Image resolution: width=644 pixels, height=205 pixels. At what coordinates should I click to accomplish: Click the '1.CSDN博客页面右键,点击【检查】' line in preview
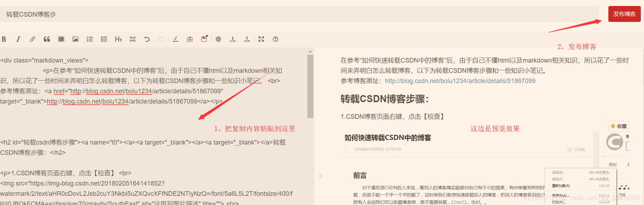[x=393, y=117]
